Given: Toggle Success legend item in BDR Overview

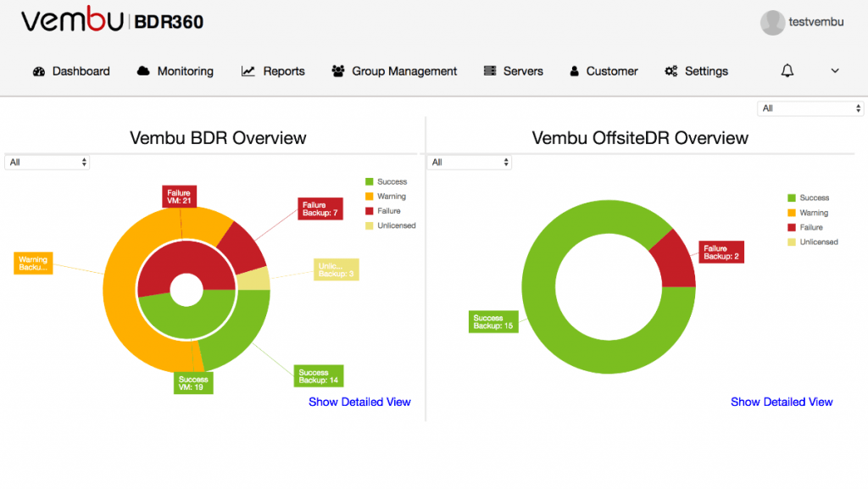Looking at the screenshot, I should coord(392,181).
